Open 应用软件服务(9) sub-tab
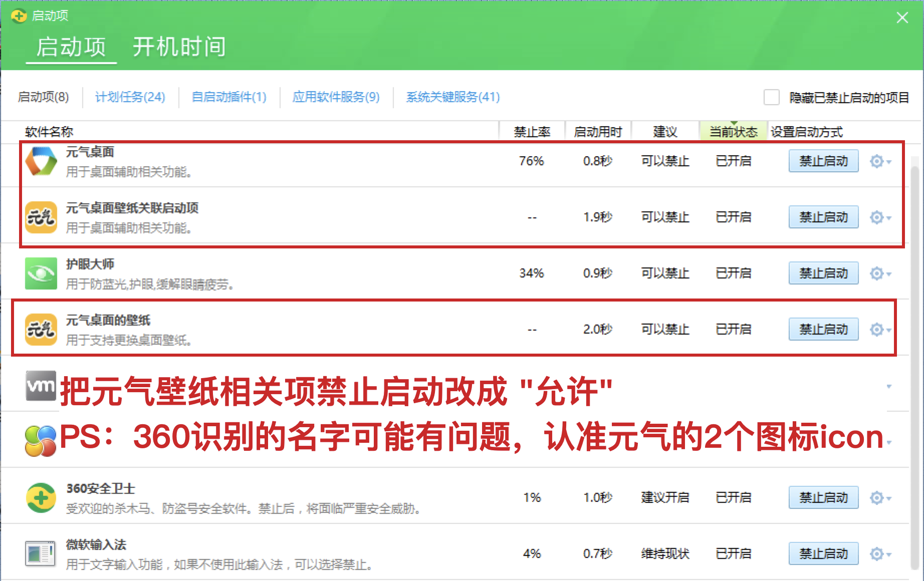The image size is (924, 581). pyautogui.click(x=336, y=97)
